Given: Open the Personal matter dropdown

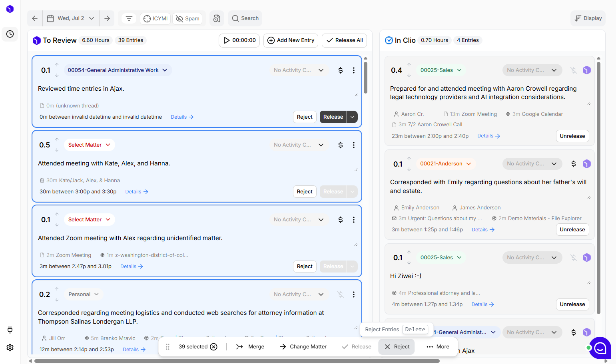Looking at the screenshot, I should 84,294.
